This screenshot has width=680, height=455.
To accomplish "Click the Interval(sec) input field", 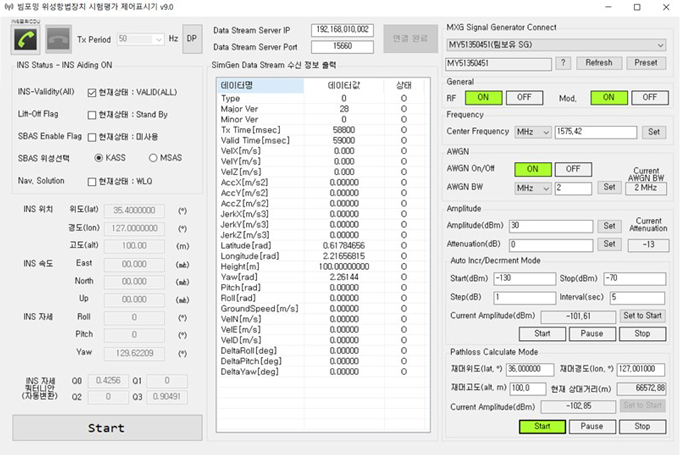I will pyautogui.click(x=638, y=298).
